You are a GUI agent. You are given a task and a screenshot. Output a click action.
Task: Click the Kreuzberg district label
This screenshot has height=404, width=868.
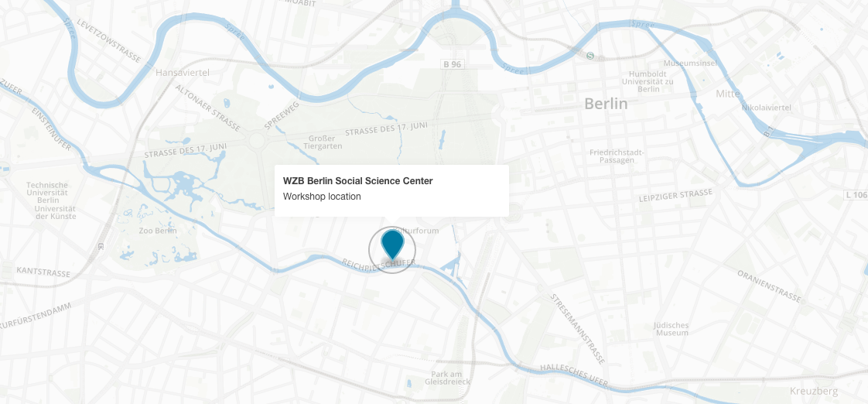[x=814, y=392]
